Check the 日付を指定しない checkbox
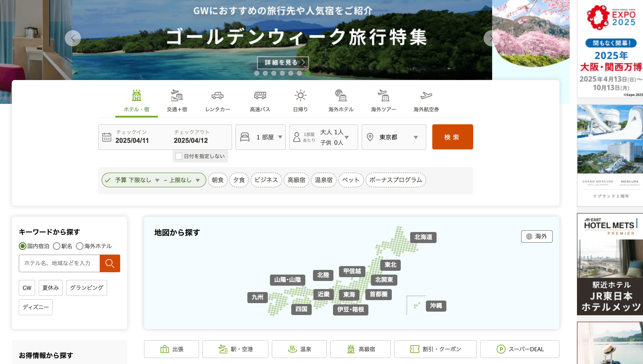Viewport: 643px width, 364px height. tap(179, 156)
